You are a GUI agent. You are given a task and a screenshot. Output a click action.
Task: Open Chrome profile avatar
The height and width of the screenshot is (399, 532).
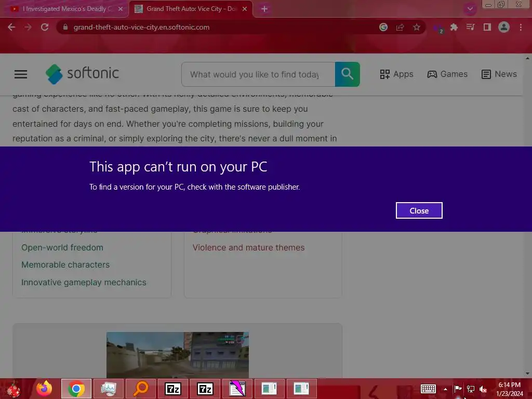pyautogui.click(x=504, y=27)
